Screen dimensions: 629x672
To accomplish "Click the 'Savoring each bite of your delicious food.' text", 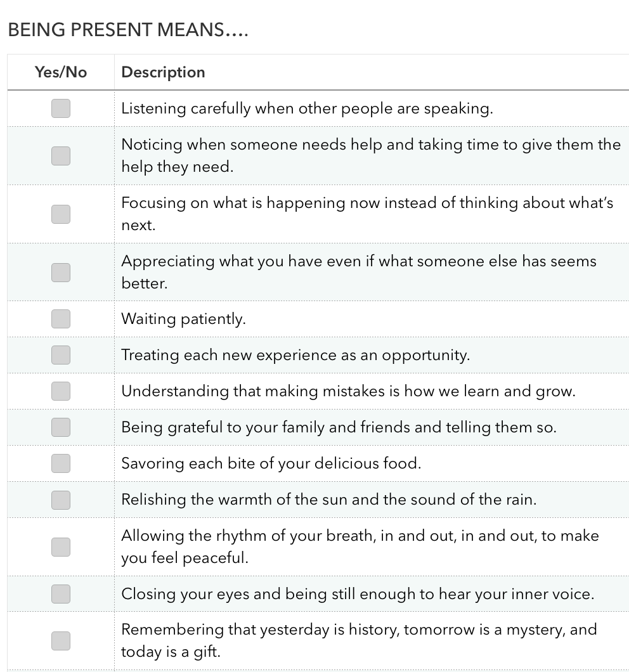I will coord(271,463).
